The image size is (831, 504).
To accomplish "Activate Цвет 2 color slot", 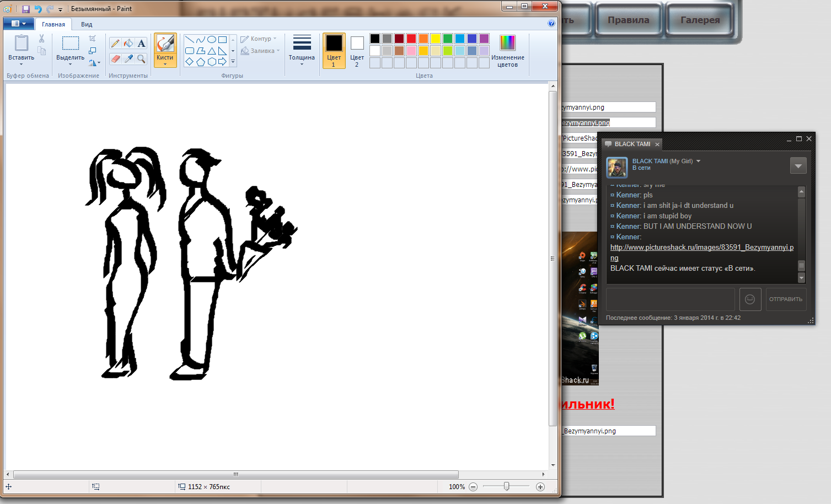I will tap(357, 50).
